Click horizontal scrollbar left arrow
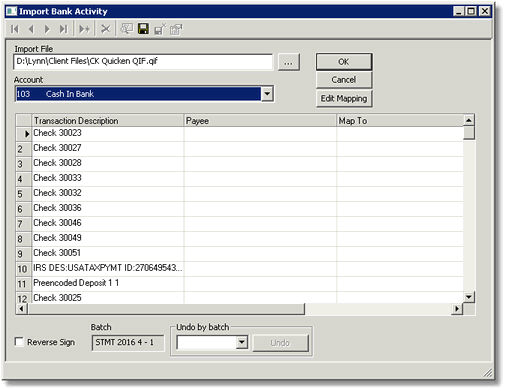506x391 pixels. pos(22,309)
